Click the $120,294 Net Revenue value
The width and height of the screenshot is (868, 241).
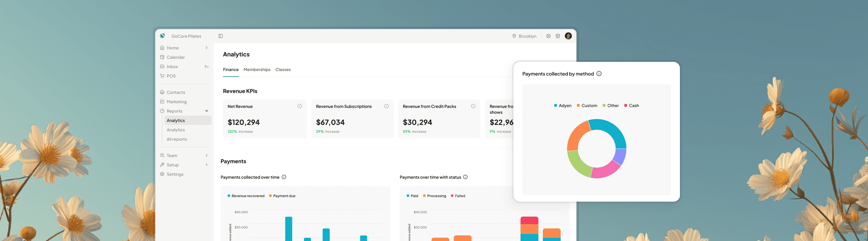(x=244, y=122)
